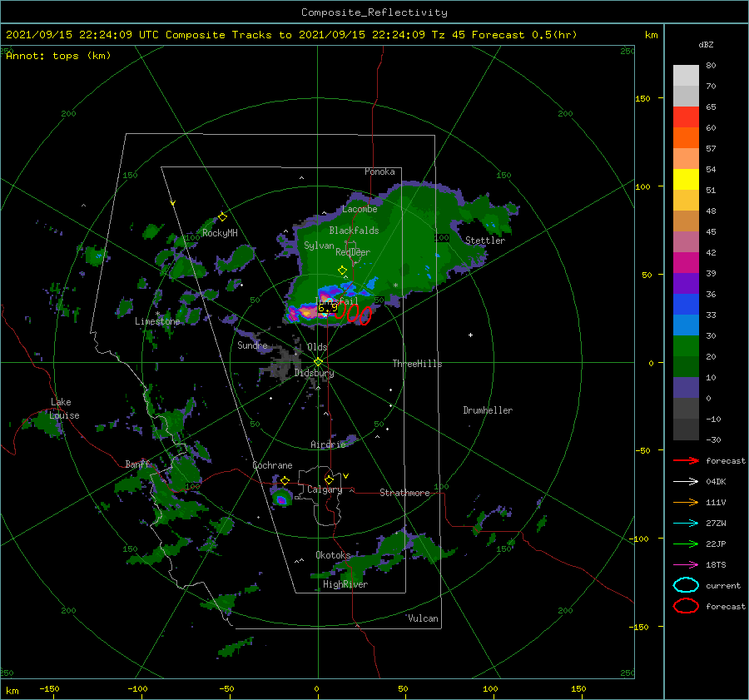749x700 pixels.
Task: Click the Okotoks city label
Action: pyautogui.click(x=333, y=555)
